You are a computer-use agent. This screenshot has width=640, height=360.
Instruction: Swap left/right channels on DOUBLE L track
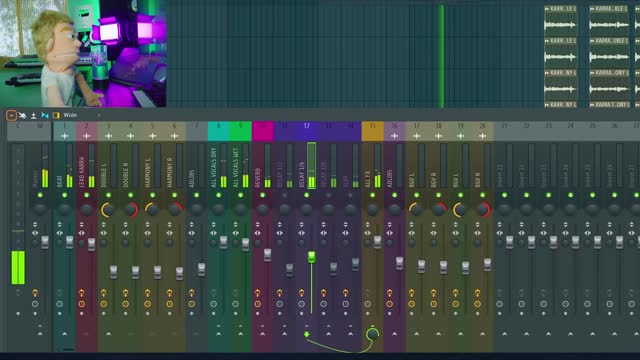(x=104, y=233)
